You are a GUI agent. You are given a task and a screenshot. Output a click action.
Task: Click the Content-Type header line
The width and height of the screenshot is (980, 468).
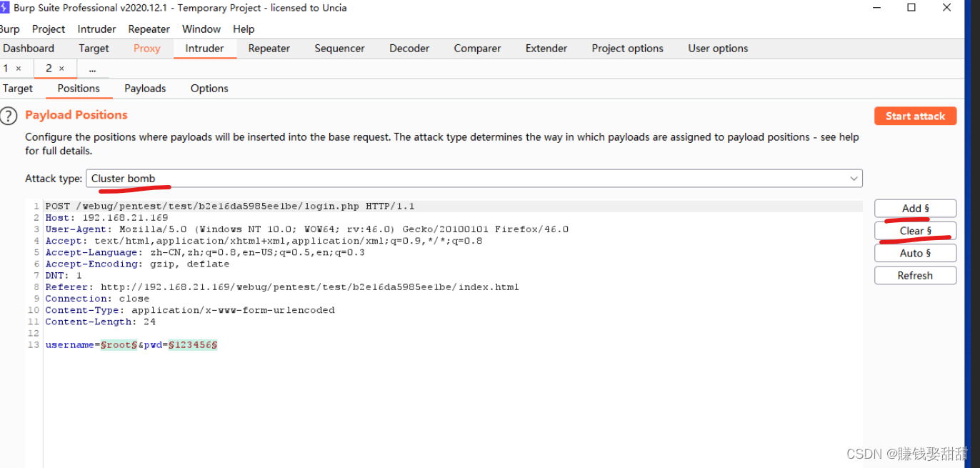[190, 310]
